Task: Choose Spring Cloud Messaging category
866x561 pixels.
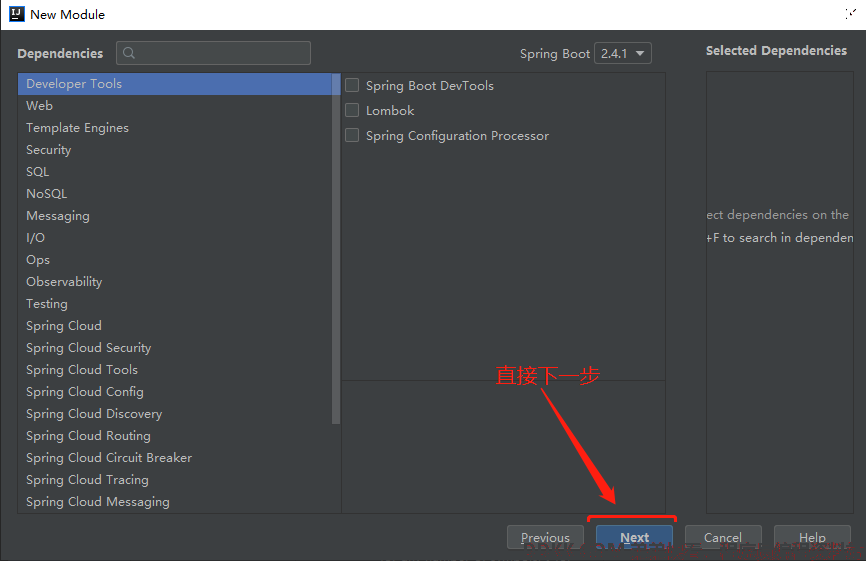Action: [175, 502]
